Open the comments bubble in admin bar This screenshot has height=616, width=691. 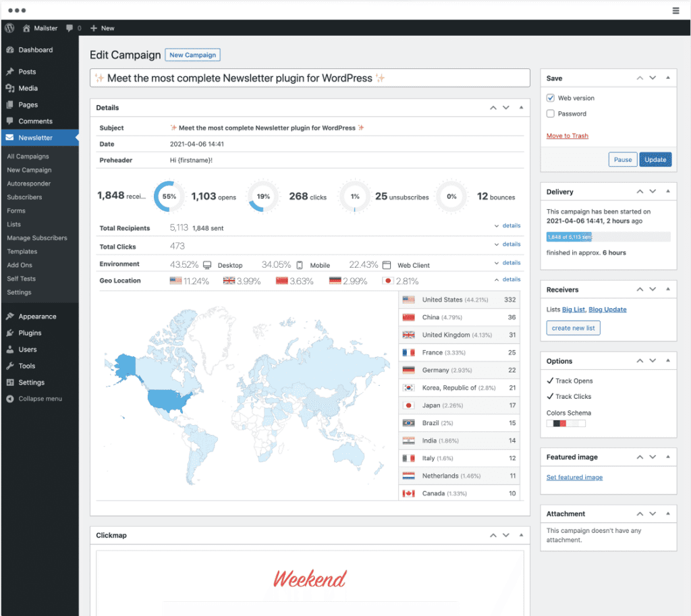(x=70, y=28)
